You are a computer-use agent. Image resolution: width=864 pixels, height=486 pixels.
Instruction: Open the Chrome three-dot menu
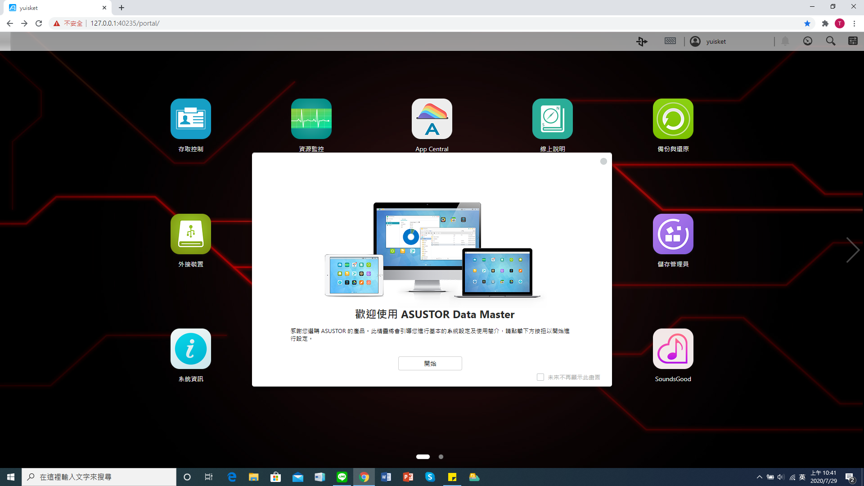pos(855,23)
